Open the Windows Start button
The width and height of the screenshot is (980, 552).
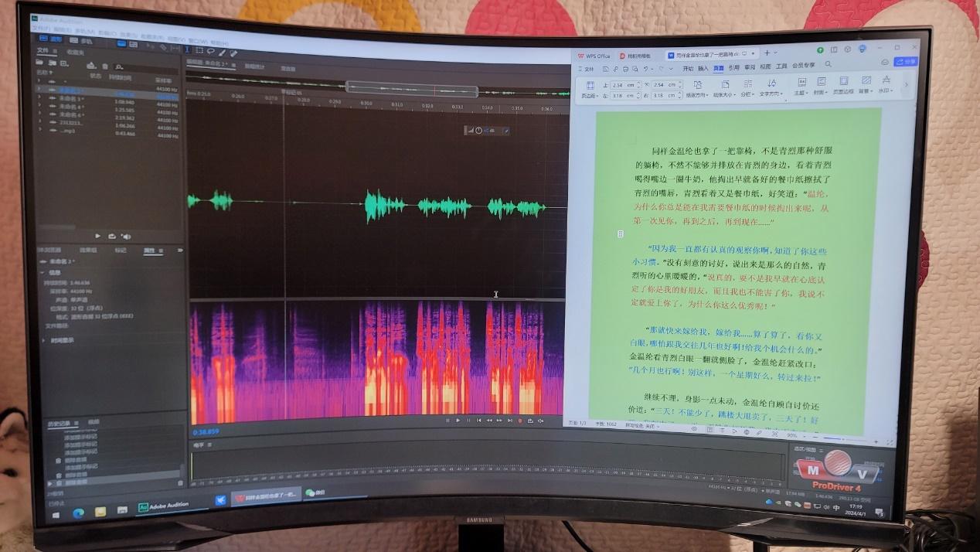56,516
